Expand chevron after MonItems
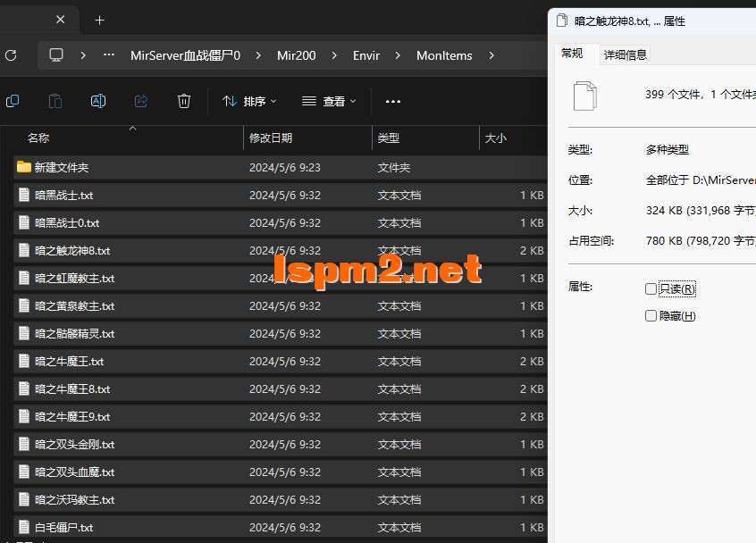Image resolution: width=756 pixels, height=543 pixels. (491, 55)
